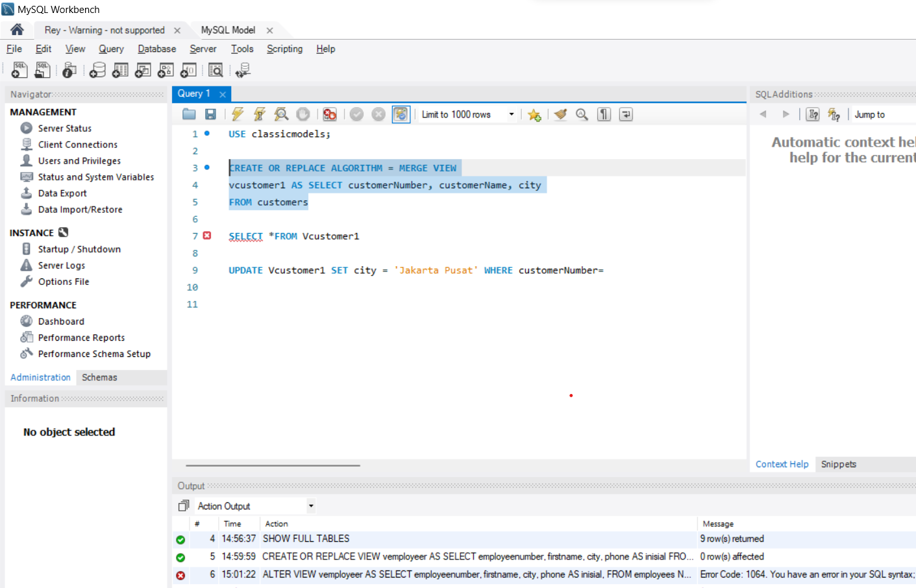Click the home screen icon

(x=18, y=29)
